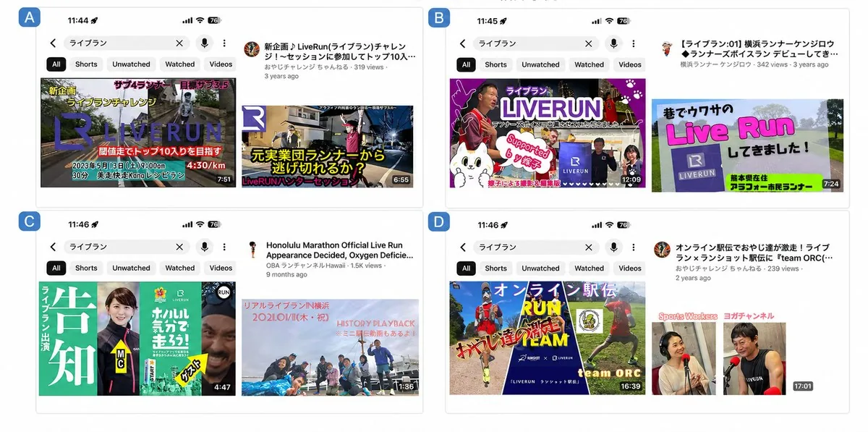The image size is (868, 432).
Task: Open 元実業団ランナー video thumbnail, 6:55
Action: [x=328, y=147]
